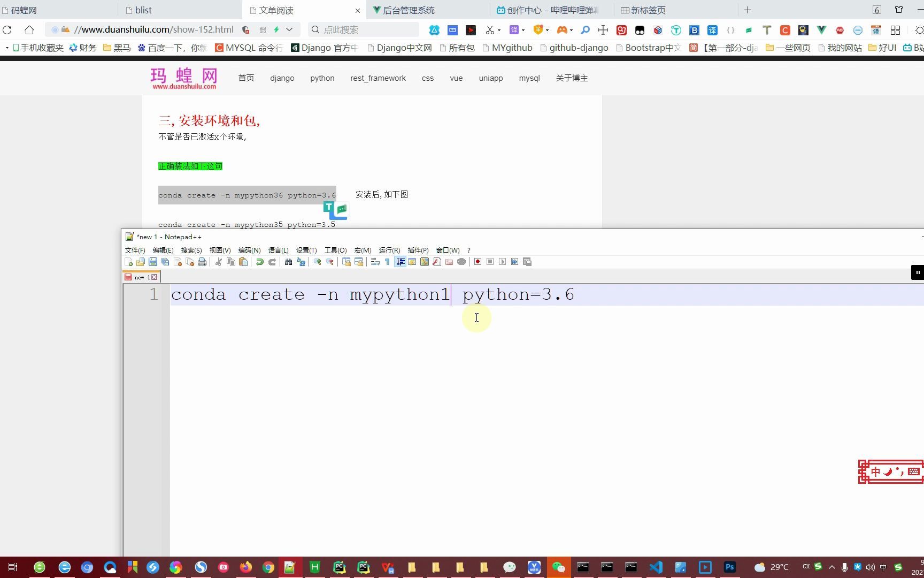Image resolution: width=924 pixels, height=578 pixels.
Task: Click the stop macro recording icon
Action: (x=490, y=262)
